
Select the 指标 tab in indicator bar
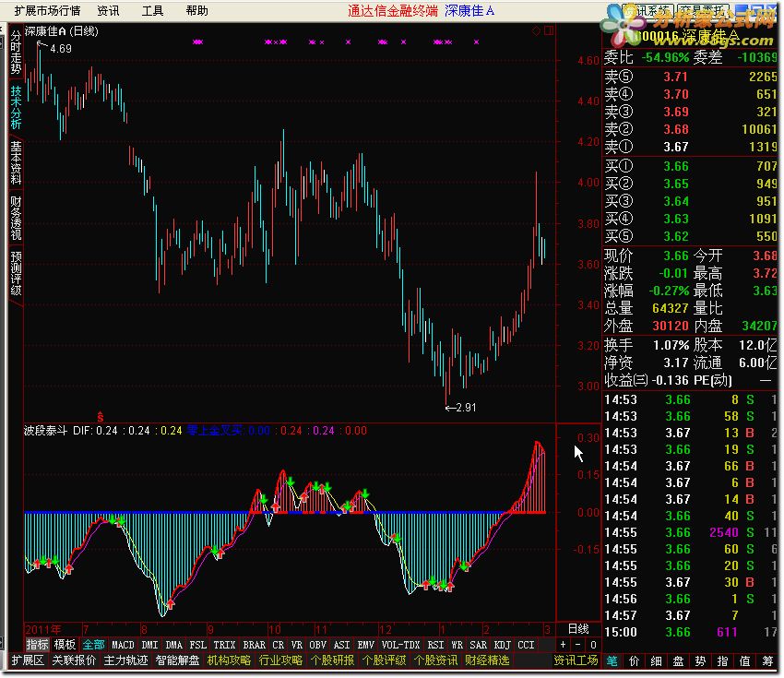pyautogui.click(x=37, y=645)
